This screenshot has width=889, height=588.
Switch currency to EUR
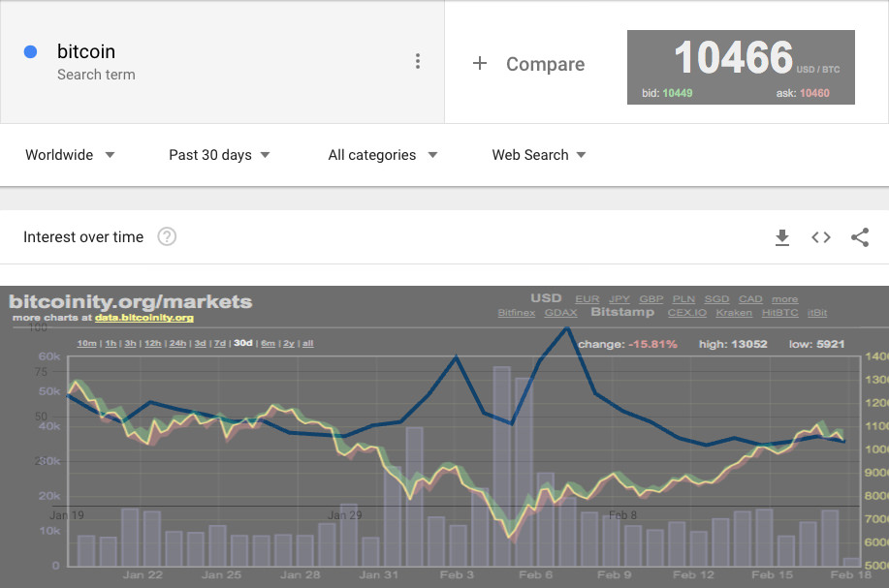pyautogui.click(x=587, y=299)
